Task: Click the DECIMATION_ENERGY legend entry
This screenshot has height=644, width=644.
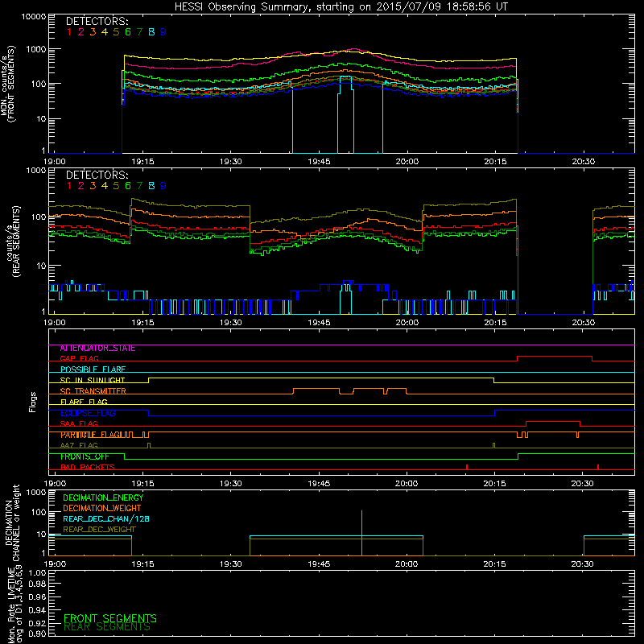Action: [103, 497]
